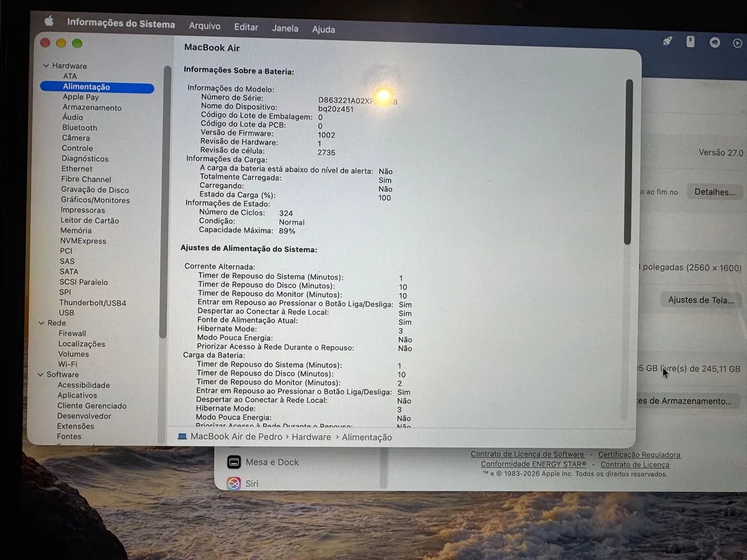
Task: Open the Janela menu
Action: (285, 28)
